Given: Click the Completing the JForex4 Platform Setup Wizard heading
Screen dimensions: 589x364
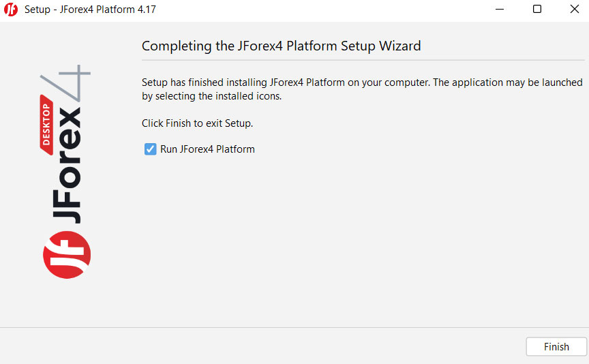Looking at the screenshot, I should tap(281, 46).
